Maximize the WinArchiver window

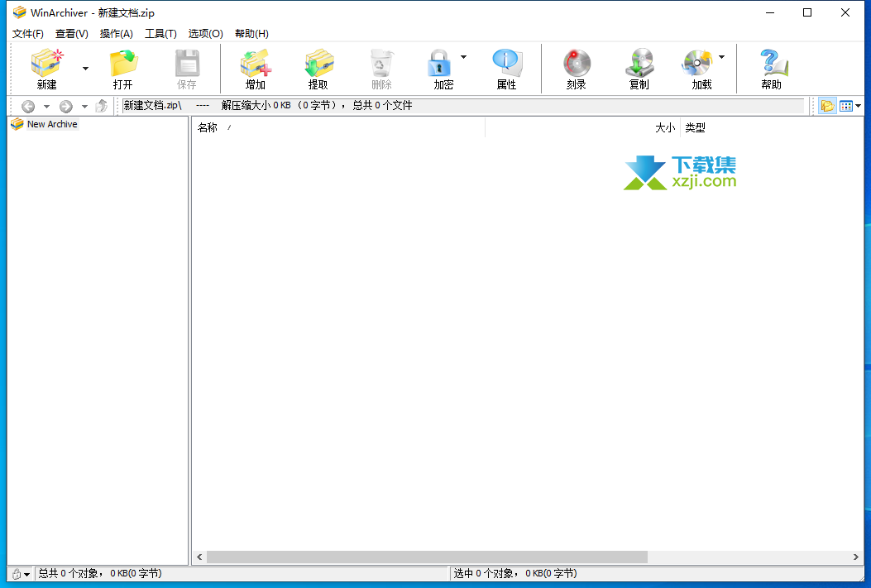click(807, 12)
